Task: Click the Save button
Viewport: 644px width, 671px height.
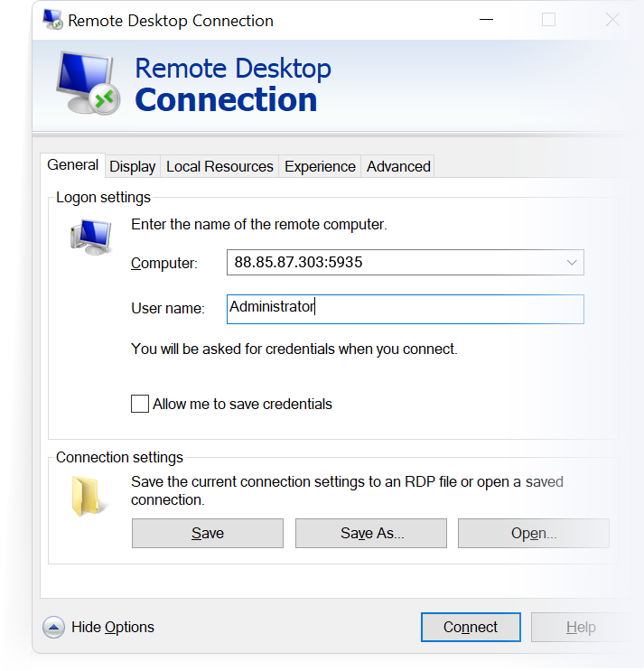Action: tap(208, 533)
